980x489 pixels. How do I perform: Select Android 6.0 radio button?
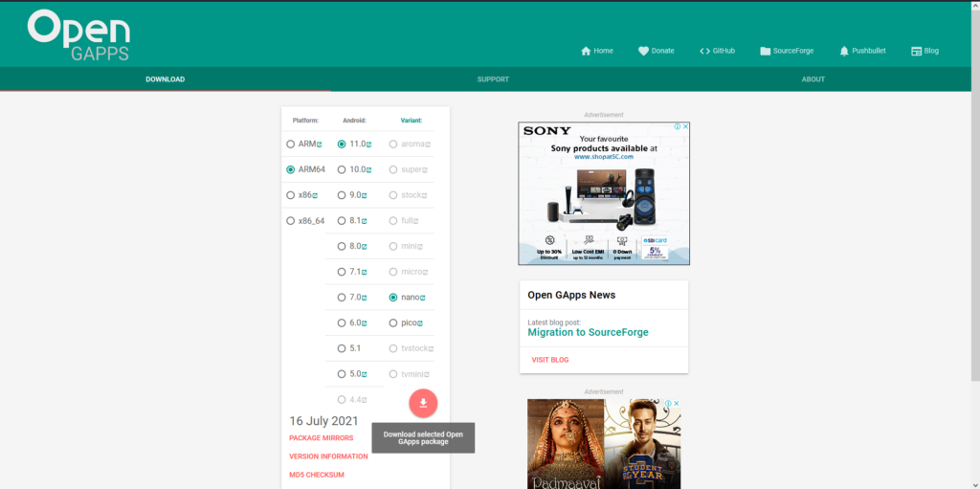[x=342, y=323]
